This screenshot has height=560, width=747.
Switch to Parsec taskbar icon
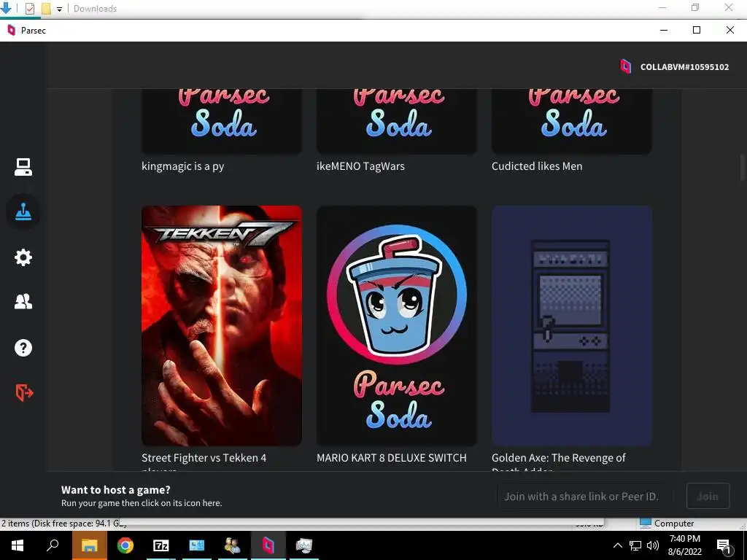point(268,545)
